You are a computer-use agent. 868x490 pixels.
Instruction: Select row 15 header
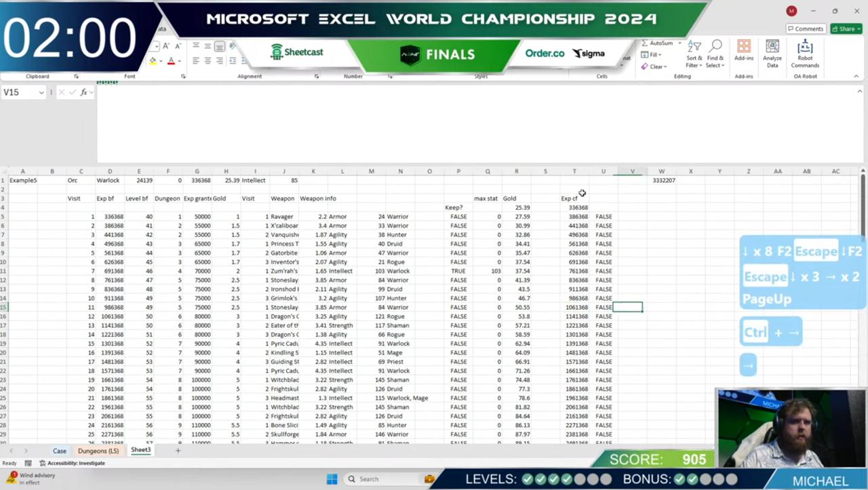[3, 307]
